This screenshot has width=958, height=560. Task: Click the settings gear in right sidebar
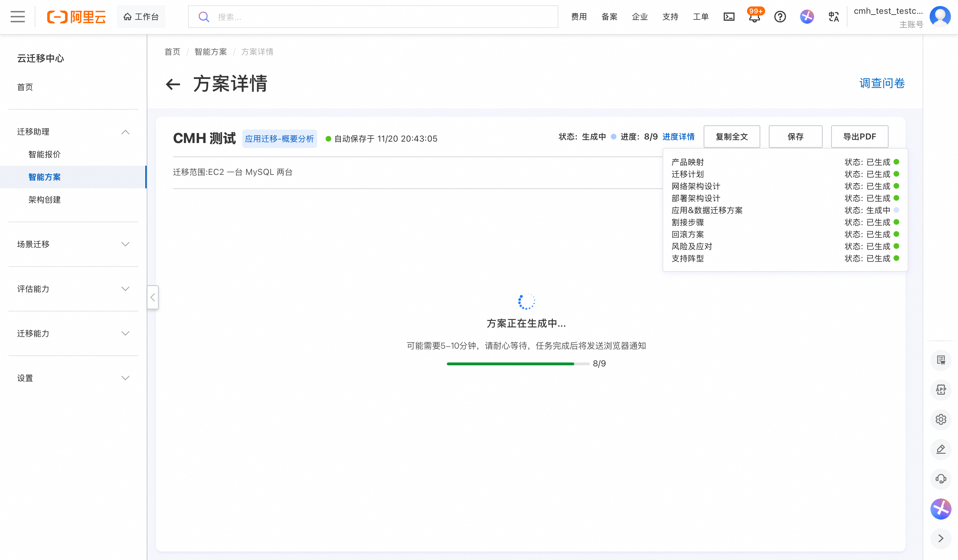[x=941, y=419]
